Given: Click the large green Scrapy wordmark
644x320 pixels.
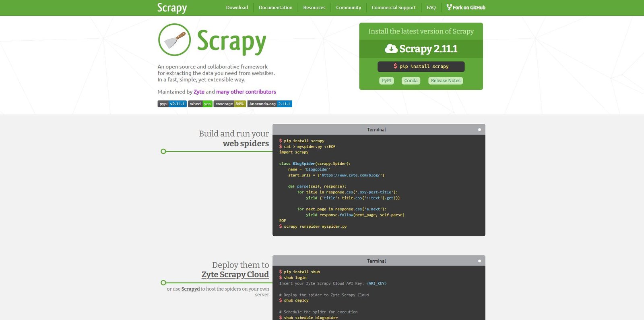Looking at the screenshot, I should (x=231, y=42).
